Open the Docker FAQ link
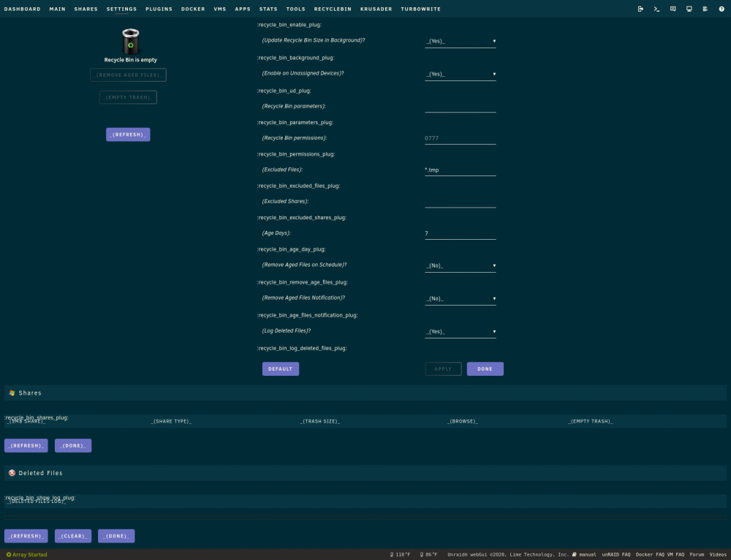 tap(651, 555)
